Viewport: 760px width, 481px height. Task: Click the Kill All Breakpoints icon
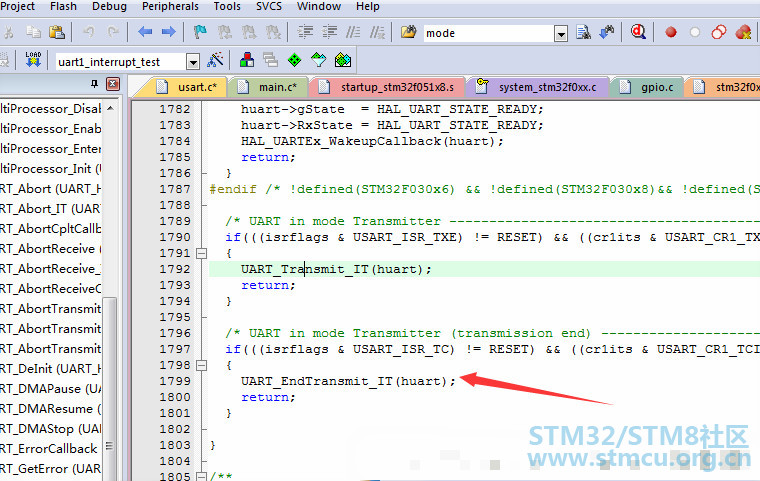(x=742, y=33)
